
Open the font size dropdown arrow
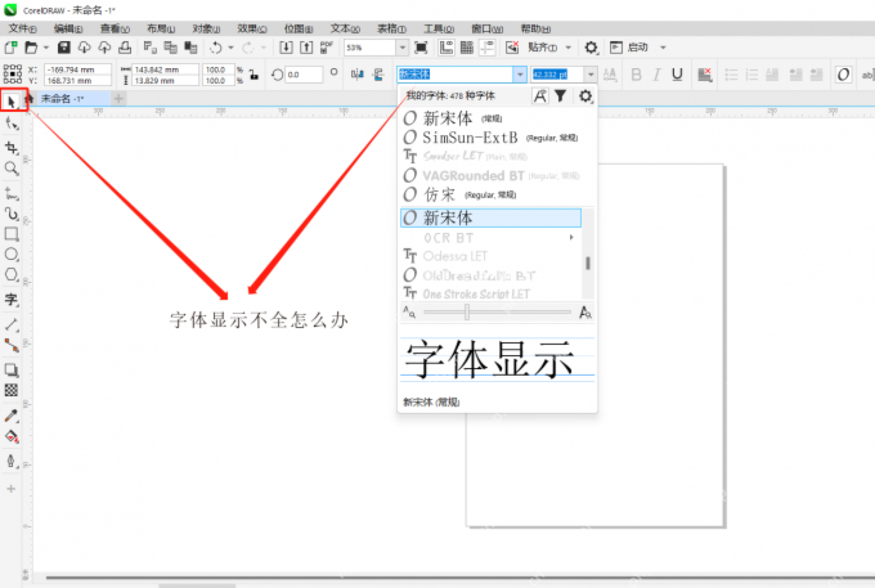pyautogui.click(x=591, y=75)
